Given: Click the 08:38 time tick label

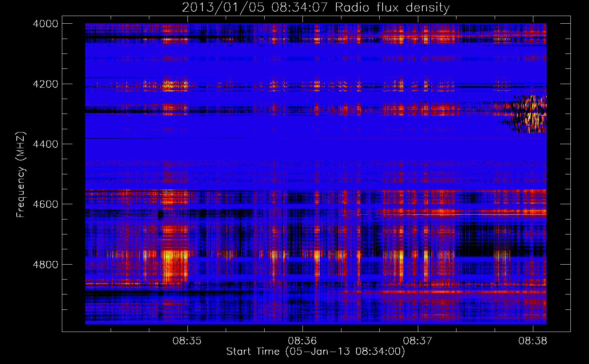Looking at the screenshot, I should pos(533,341).
